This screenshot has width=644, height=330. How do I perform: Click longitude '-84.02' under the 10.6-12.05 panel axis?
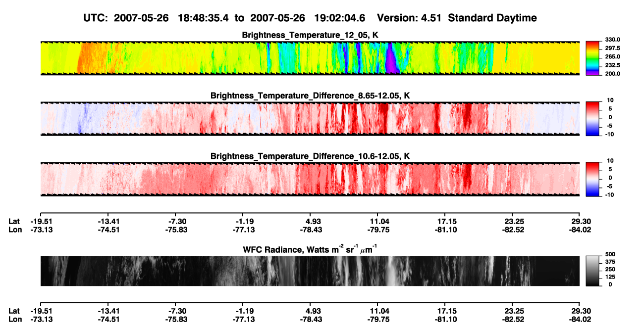[x=580, y=230]
